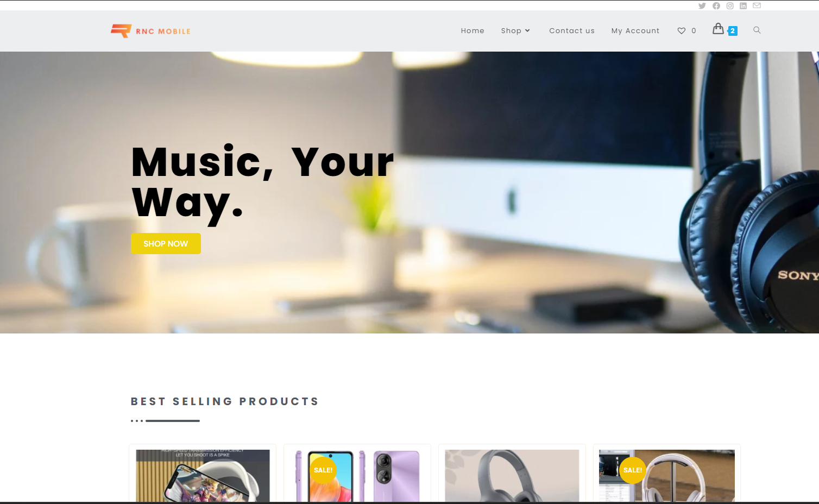Open the Instagram social link icon
The width and height of the screenshot is (819, 504).
pos(730,6)
